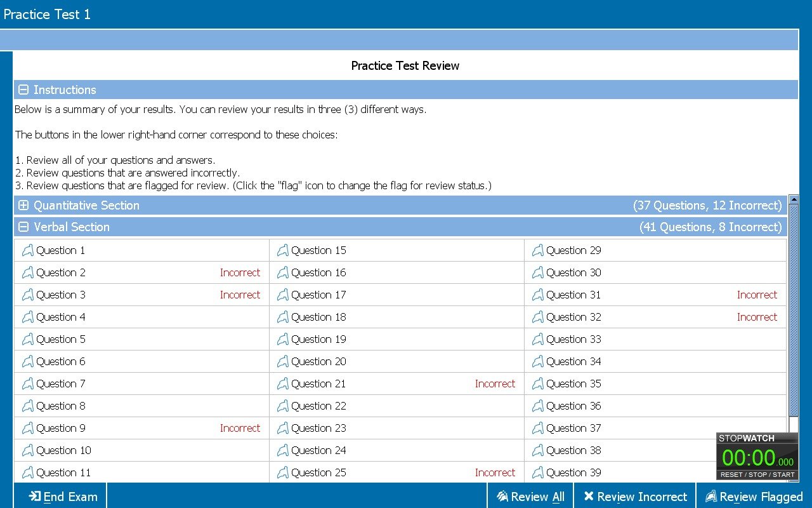This screenshot has width=812, height=508.
Task: Toggle the flag icon beside Question 21
Action: click(282, 384)
